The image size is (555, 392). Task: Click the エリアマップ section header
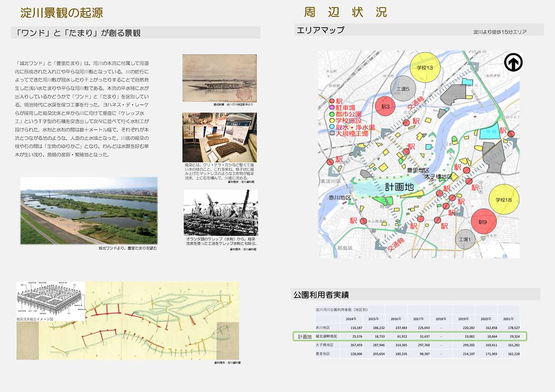(320, 30)
